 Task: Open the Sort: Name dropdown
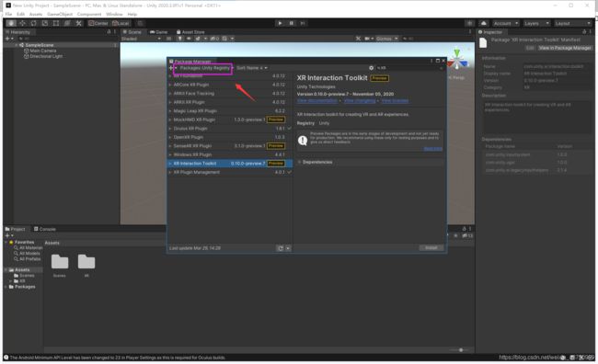click(251, 68)
